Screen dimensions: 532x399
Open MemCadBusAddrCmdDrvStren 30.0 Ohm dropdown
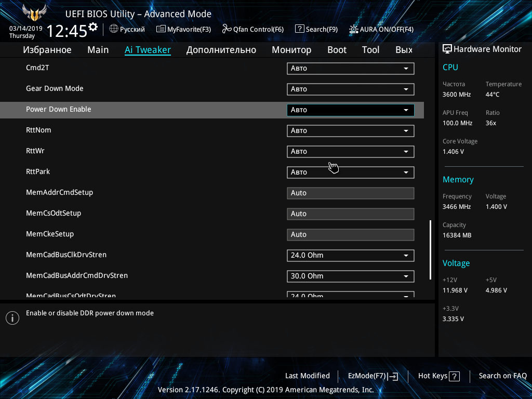[351, 276]
